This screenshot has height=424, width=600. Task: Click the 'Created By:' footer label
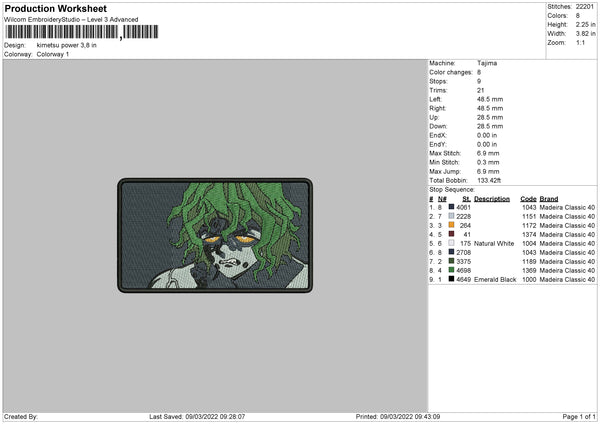coord(21,416)
